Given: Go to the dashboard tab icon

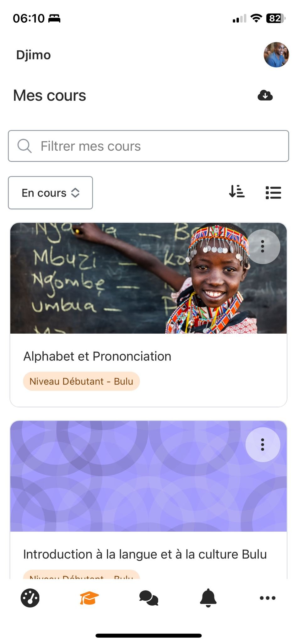Looking at the screenshot, I should click(30, 598).
